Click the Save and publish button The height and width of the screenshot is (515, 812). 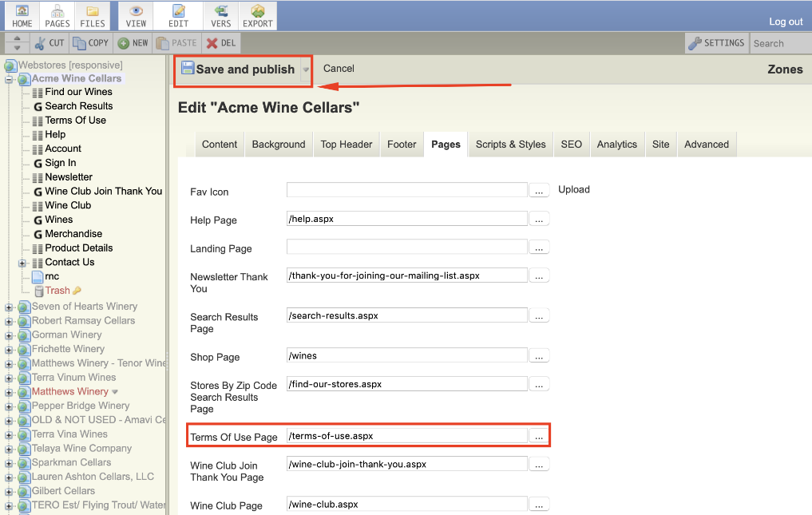pyautogui.click(x=238, y=69)
